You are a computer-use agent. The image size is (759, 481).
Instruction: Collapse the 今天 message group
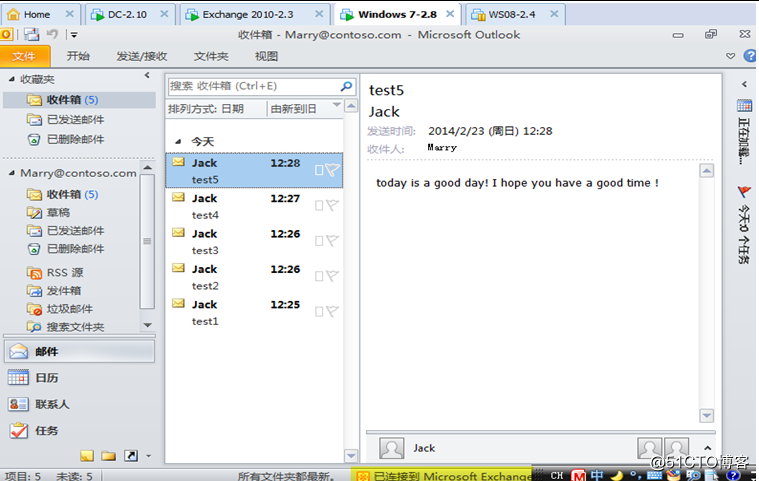pyautogui.click(x=178, y=141)
